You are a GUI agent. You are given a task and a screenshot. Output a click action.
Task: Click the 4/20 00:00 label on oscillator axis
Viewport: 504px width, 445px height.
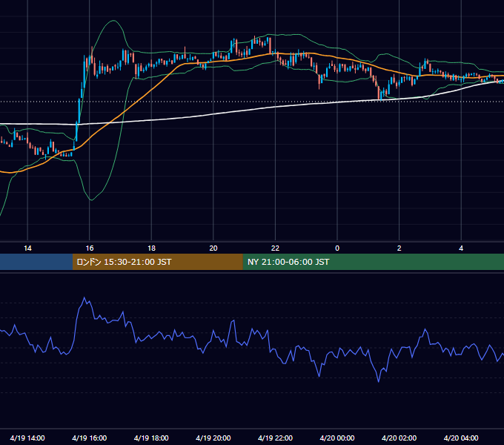tap(337, 438)
